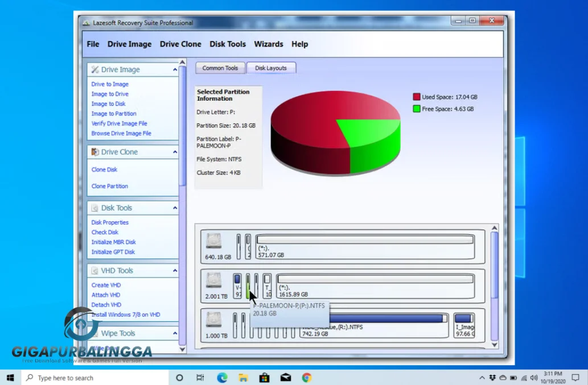Collapse the Disk Tools sidebar section
The height and width of the screenshot is (385, 588).
click(x=175, y=208)
